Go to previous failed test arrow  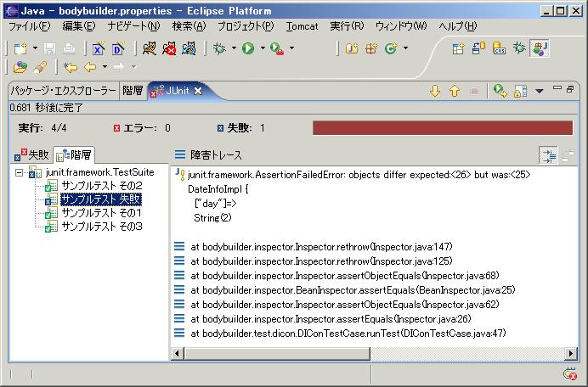tap(455, 91)
